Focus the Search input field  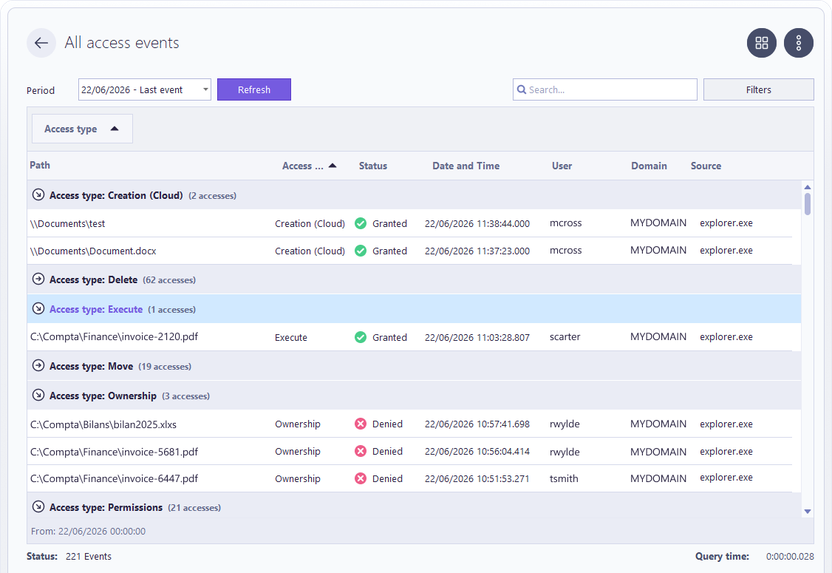point(605,90)
